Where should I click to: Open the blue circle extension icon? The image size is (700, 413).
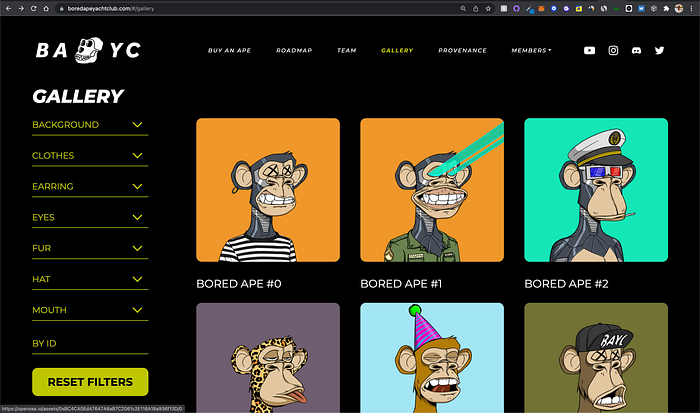(x=554, y=8)
